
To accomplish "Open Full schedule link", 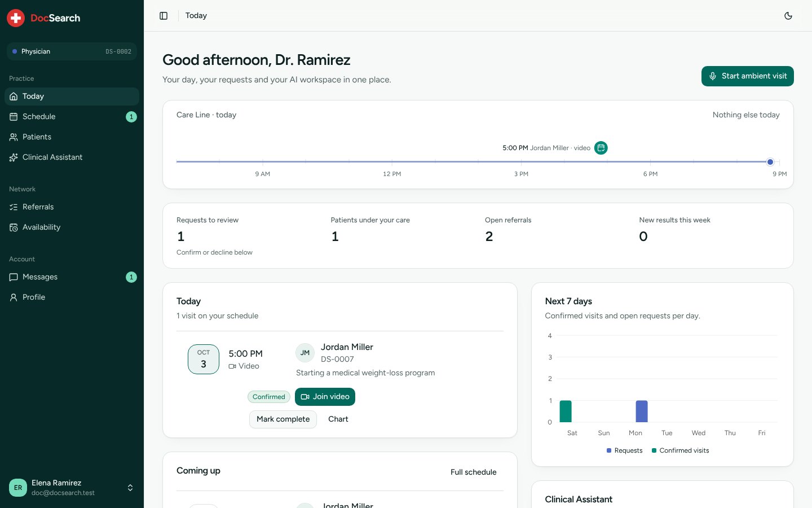I will tap(474, 472).
